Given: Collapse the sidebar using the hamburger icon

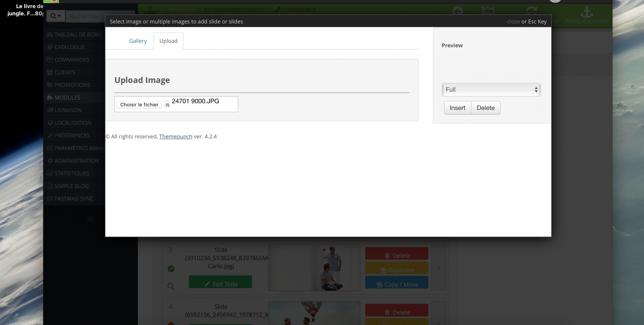Looking at the screenshot, I should [x=90, y=219].
